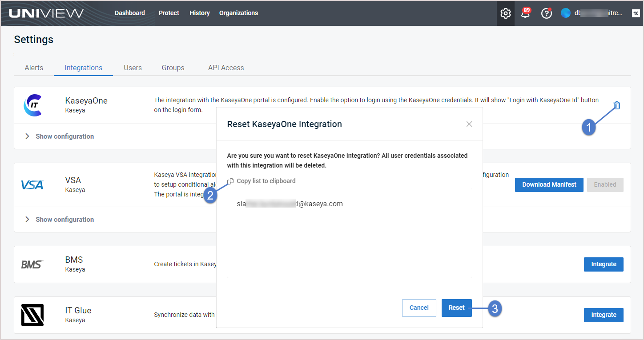The image size is (644, 340).
Task: Click the BMS integration title
Action: click(x=74, y=260)
